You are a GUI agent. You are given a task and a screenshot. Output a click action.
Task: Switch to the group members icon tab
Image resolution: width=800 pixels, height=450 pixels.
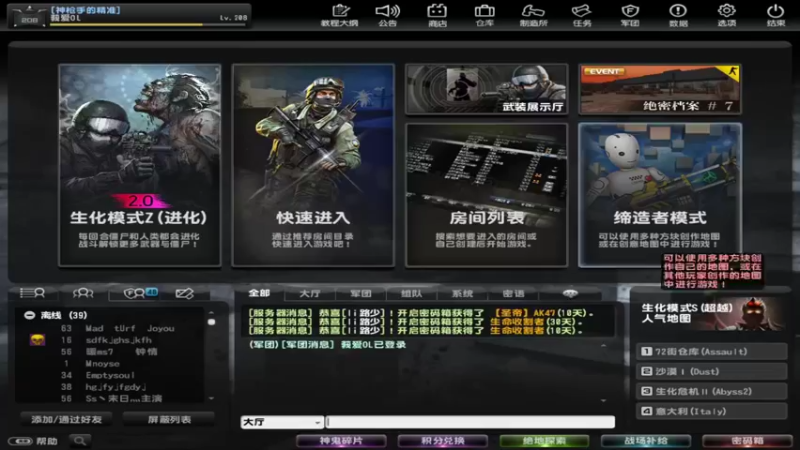(x=83, y=293)
